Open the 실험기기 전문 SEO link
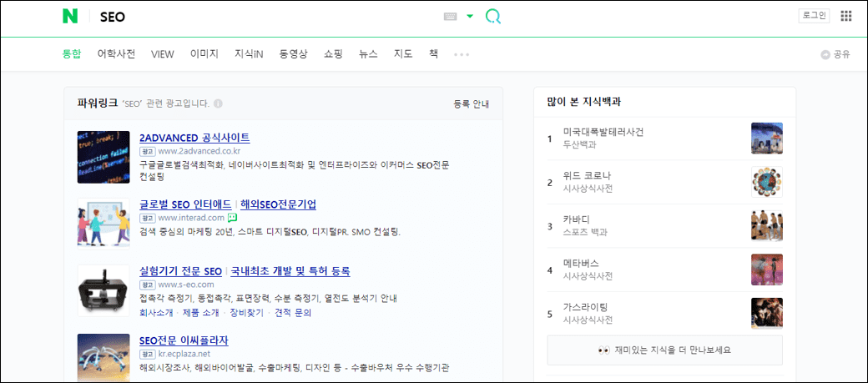The image size is (868, 383). click(180, 271)
